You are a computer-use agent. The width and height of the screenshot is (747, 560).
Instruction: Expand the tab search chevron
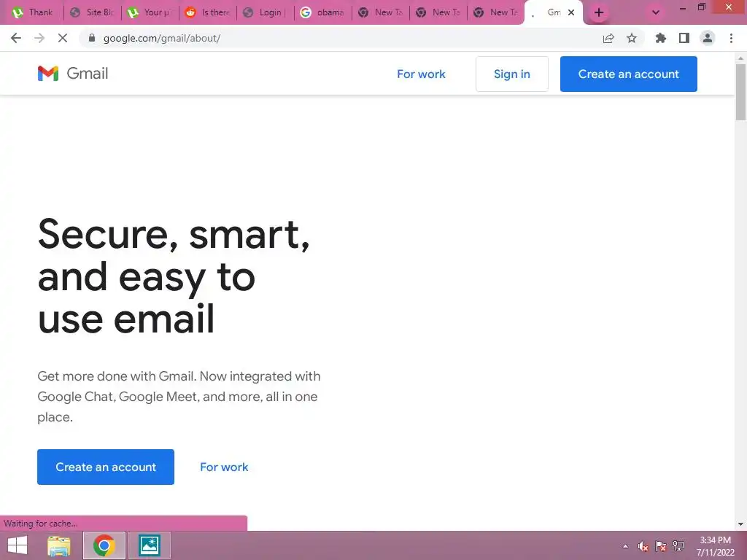(656, 12)
